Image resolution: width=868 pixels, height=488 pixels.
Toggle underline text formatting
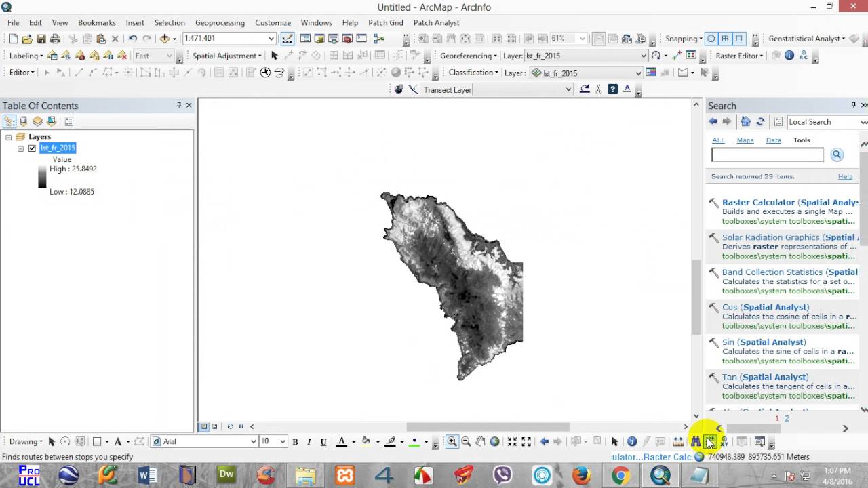point(323,442)
